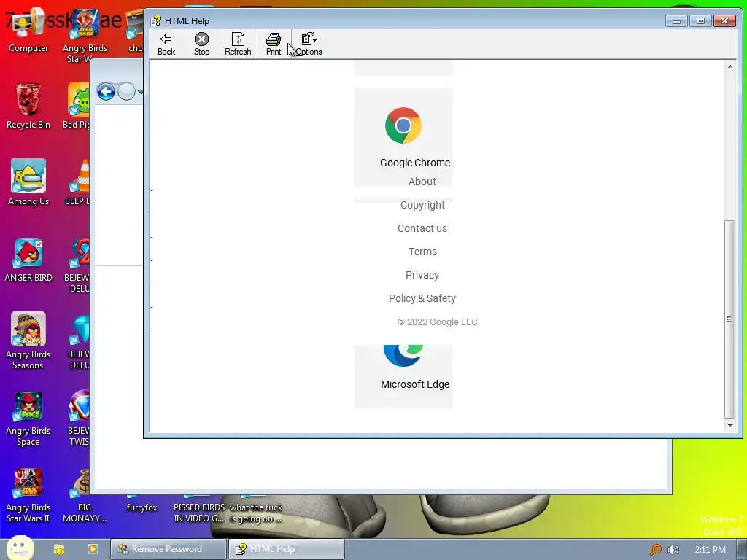Image resolution: width=747 pixels, height=560 pixels.
Task: Select the Angry Birds Star Wars II desktop icon
Action: pyautogui.click(x=28, y=496)
